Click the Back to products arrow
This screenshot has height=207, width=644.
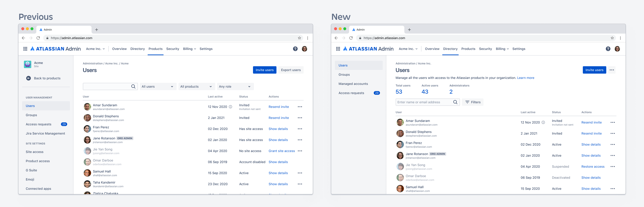pos(29,78)
